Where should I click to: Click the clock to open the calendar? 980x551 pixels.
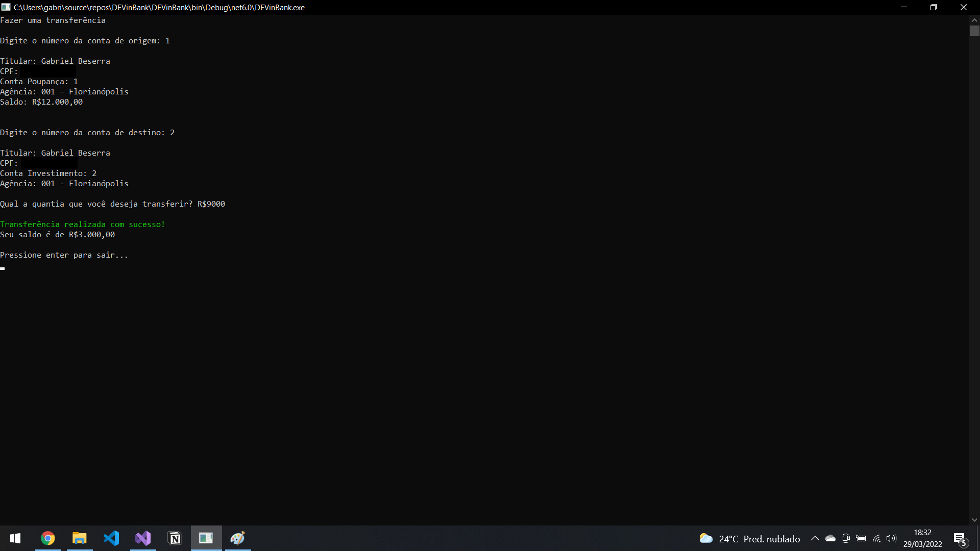(x=923, y=538)
